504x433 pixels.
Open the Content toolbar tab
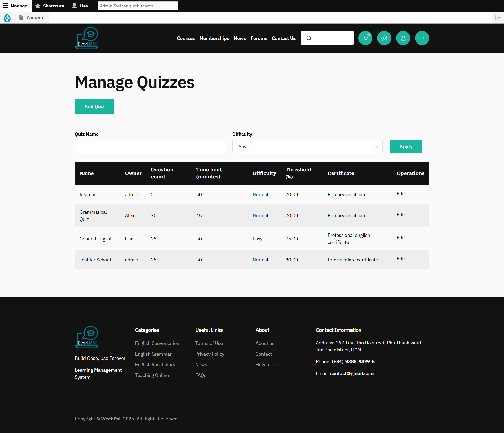click(32, 18)
